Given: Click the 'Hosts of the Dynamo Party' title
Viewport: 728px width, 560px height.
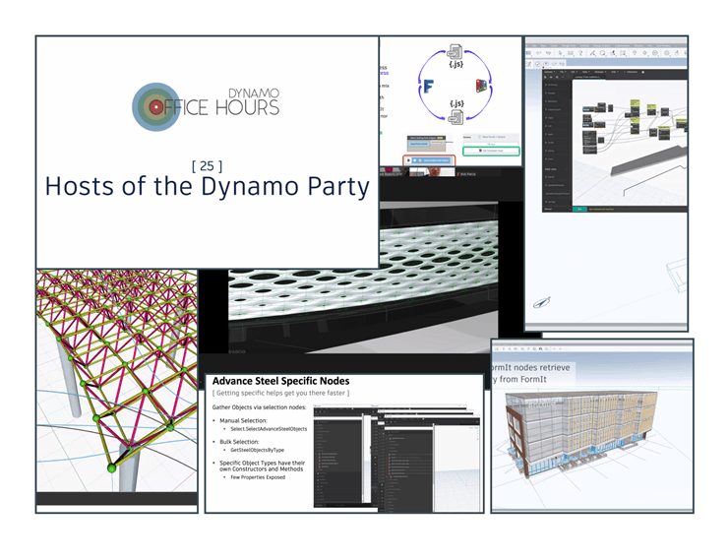Looking at the screenshot, I should tap(208, 185).
